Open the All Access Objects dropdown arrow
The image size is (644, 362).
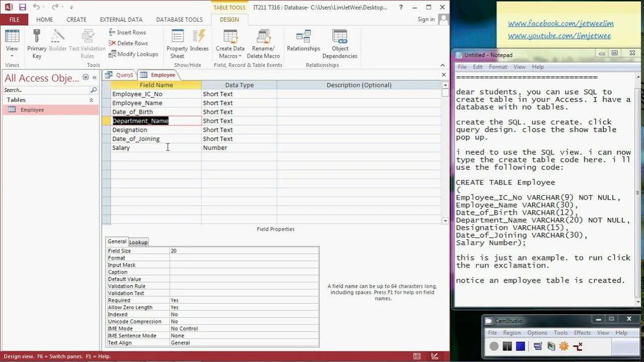tap(86, 77)
